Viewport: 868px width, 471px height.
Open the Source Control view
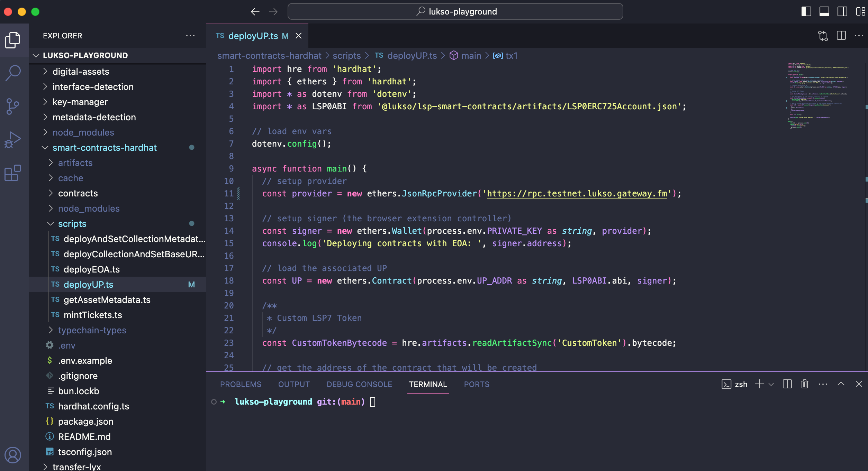(x=13, y=107)
